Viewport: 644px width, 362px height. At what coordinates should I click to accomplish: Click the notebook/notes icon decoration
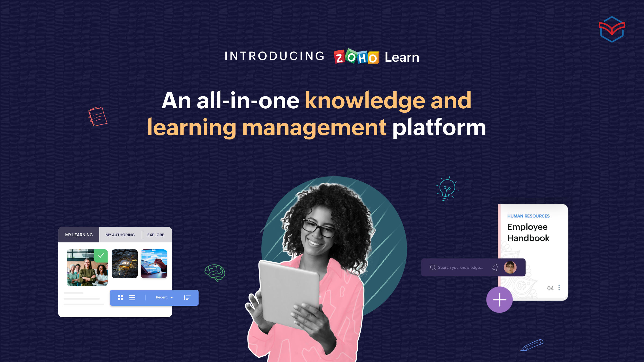coord(96,117)
